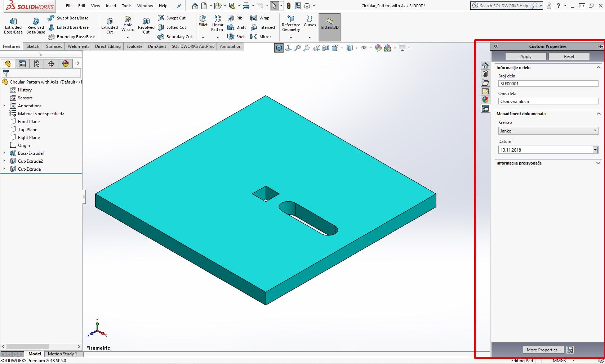
Task: Click the Revolved Cut tool
Action: coord(146,25)
